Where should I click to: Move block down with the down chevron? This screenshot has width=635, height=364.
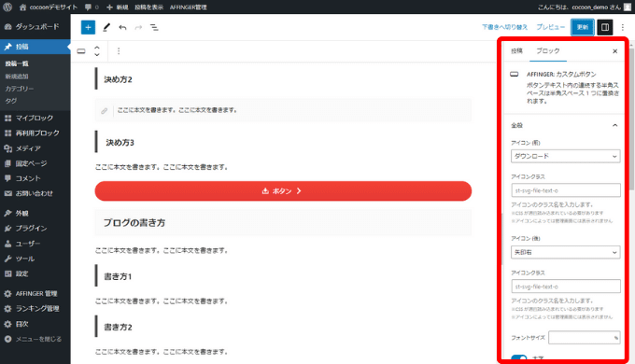[97, 55]
